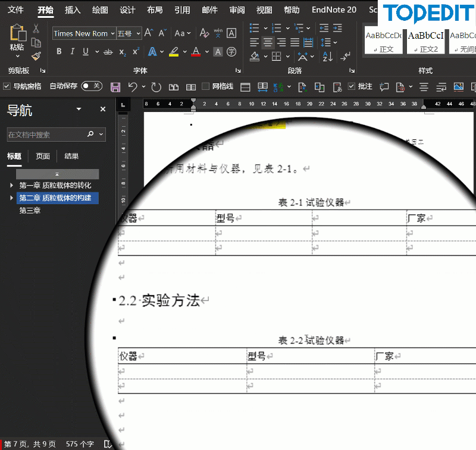476x450 pixels.
Task: Open the navigation pane options dropdown
Action: point(79,109)
